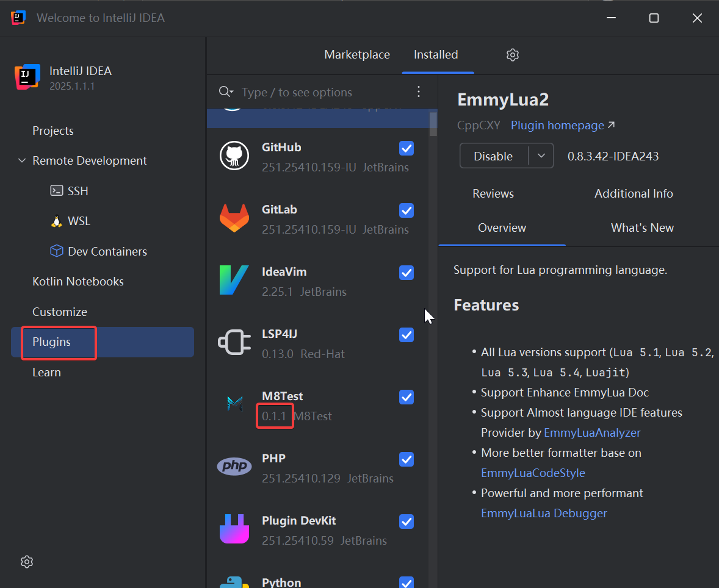Open the IDE settings gear at bottom-left
719x588 pixels.
[27, 562]
